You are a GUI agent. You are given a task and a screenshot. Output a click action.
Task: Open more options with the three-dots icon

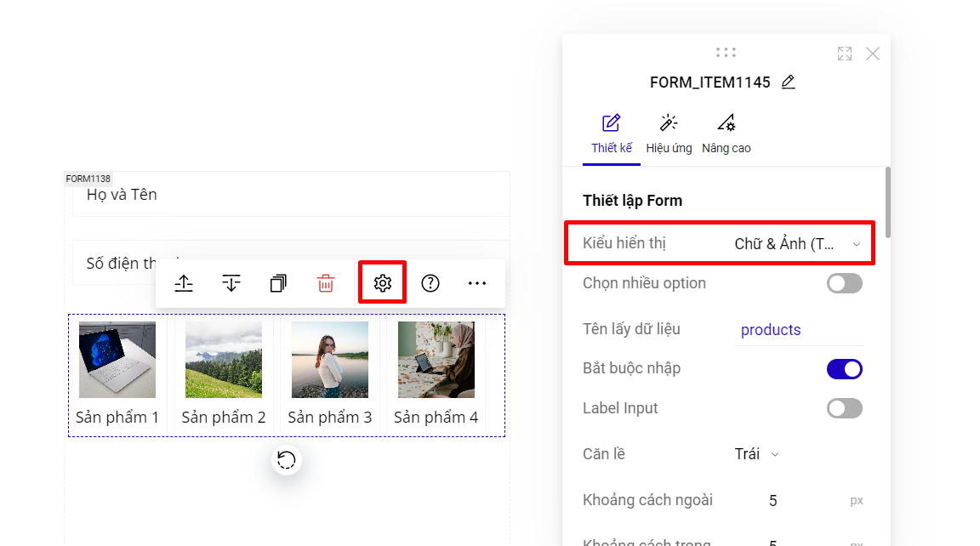477,283
